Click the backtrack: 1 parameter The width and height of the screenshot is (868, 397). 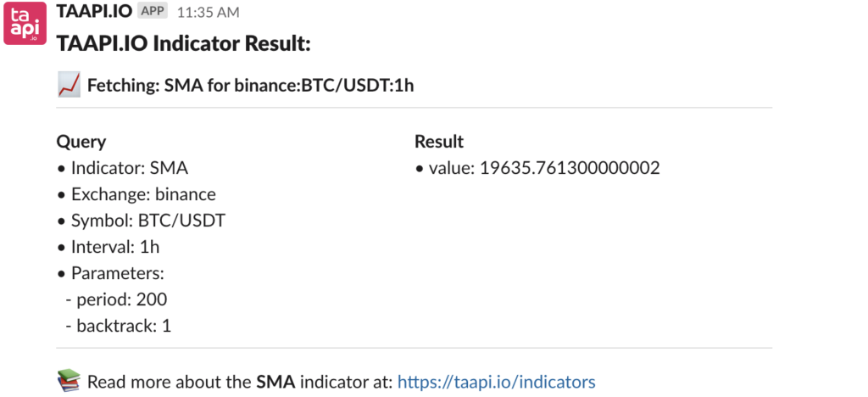click(x=119, y=326)
